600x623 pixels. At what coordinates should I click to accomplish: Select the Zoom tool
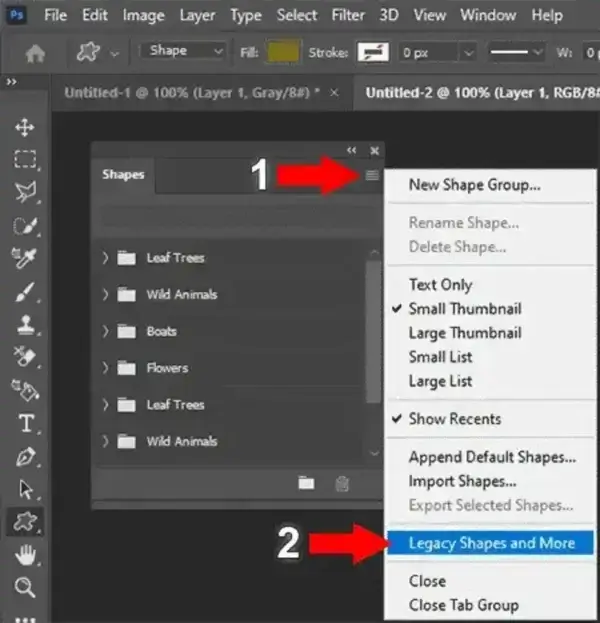25,587
